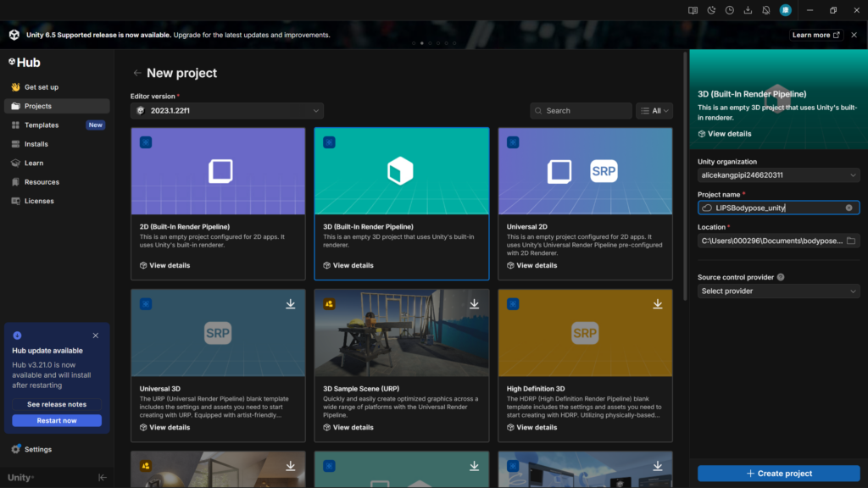Go back using the New project arrow
This screenshot has height=488, width=868.
coord(136,73)
